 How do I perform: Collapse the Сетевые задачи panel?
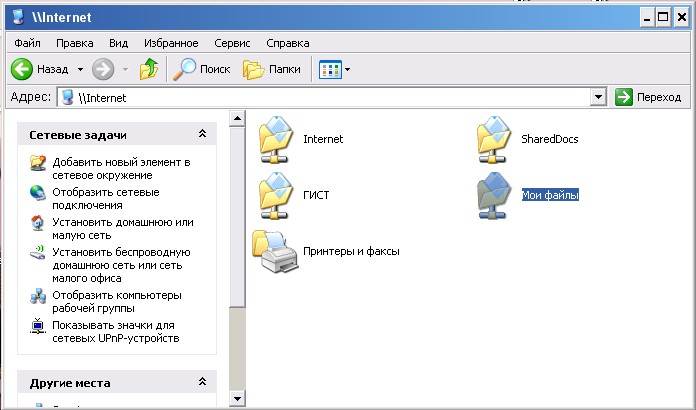202,134
